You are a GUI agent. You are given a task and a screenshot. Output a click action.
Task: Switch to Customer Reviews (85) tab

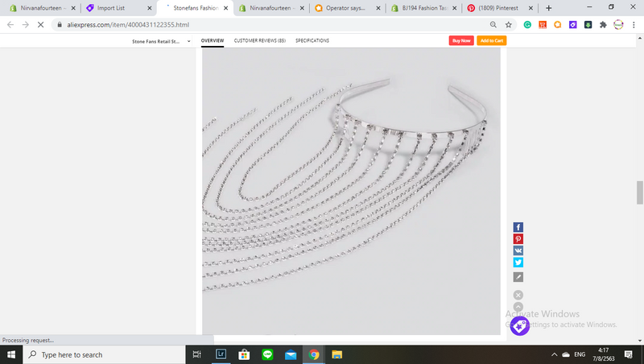259,41
